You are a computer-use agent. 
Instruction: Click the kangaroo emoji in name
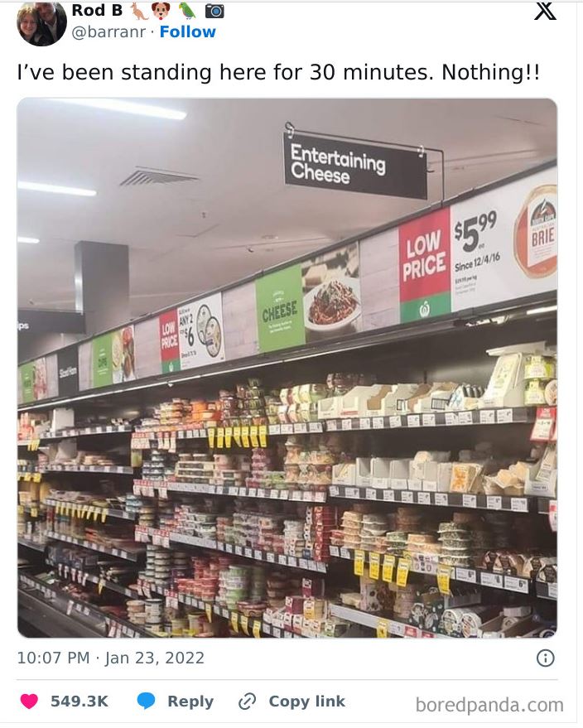tap(139, 11)
